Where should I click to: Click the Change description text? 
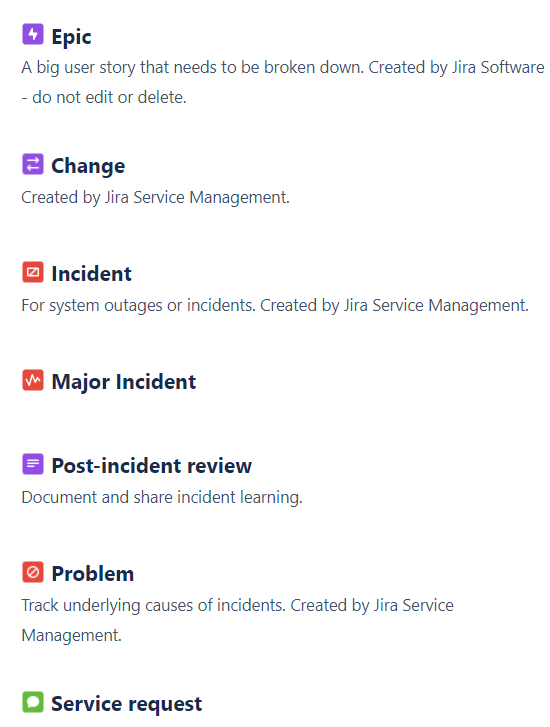[155, 198]
